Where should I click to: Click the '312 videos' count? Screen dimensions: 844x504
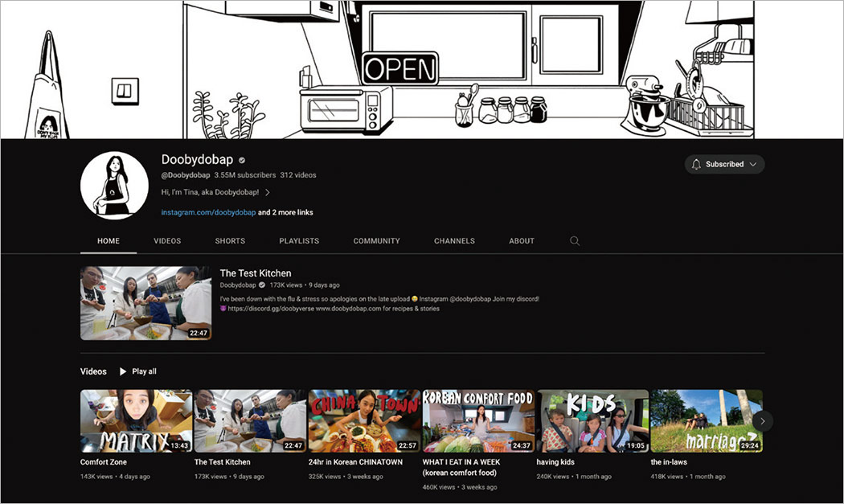[298, 175]
